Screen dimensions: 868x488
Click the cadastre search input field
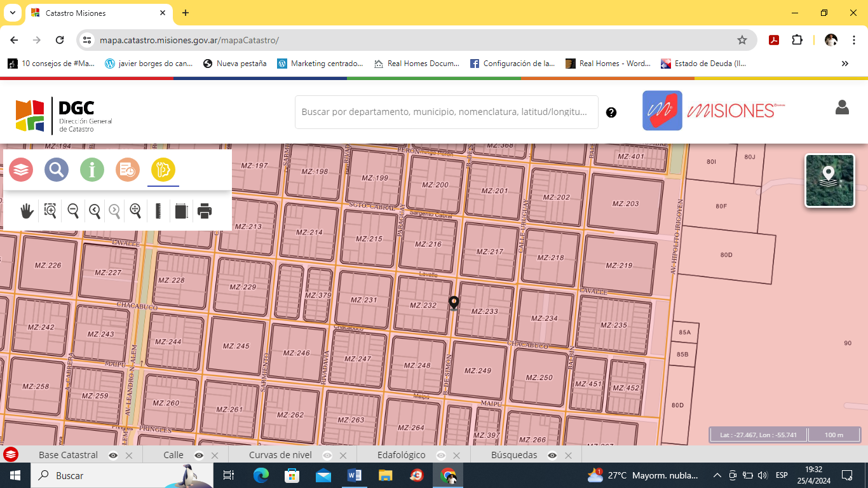tap(445, 112)
